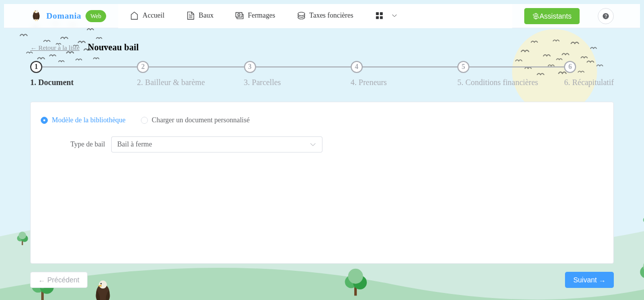Click the Précédent button
The image size is (644, 300).
tap(59, 280)
